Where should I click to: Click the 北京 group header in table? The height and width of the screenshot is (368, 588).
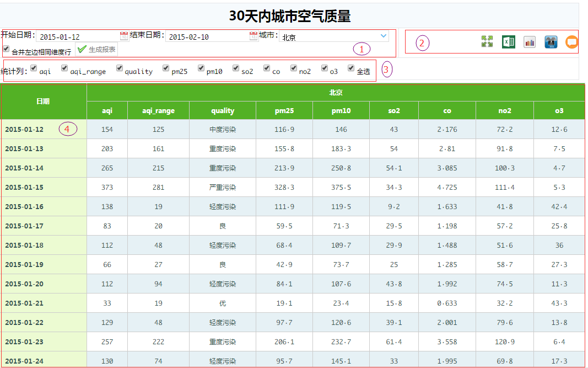pyautogui.click(x=335, y=93)
